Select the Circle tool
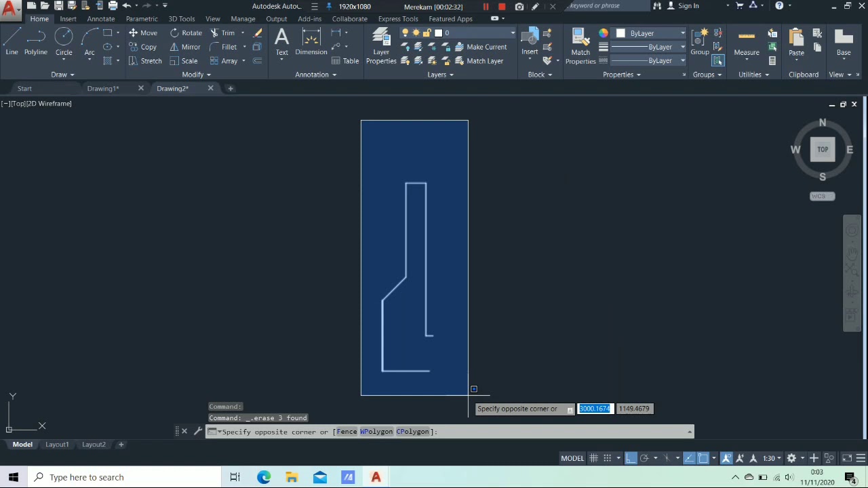This screenshot has width=868, height=488. point(64,42)
